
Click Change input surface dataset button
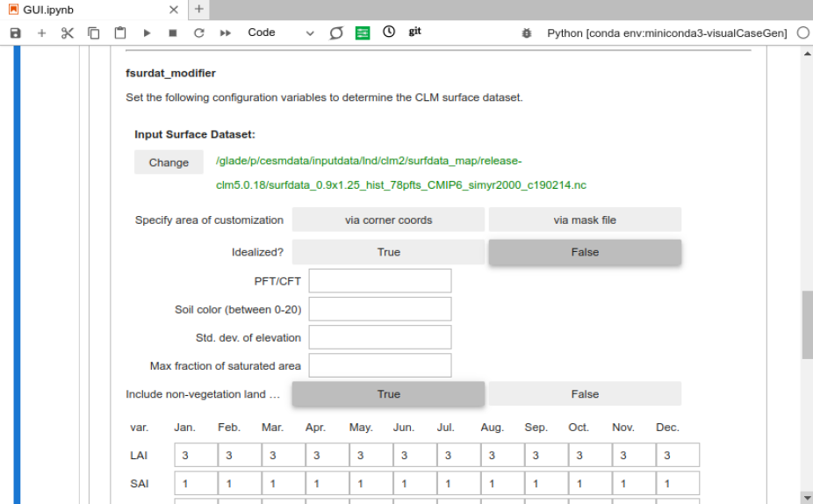pyautogui.click(x=169, y=162)
